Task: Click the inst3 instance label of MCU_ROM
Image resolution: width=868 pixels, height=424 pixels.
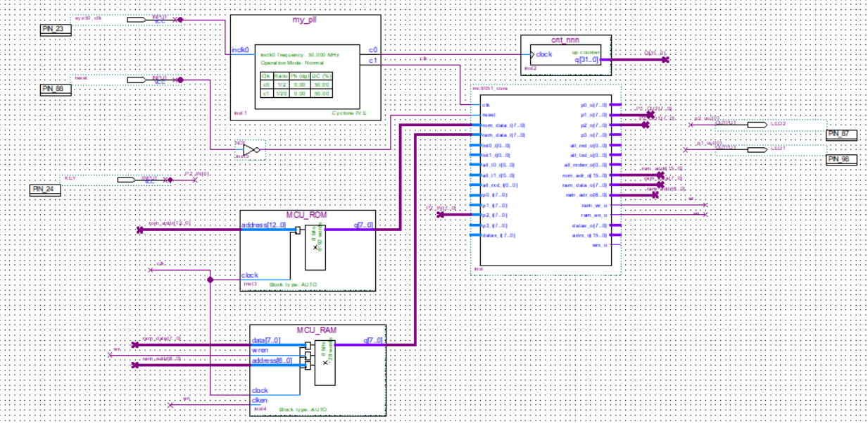Action: click(x=250, y=284)
